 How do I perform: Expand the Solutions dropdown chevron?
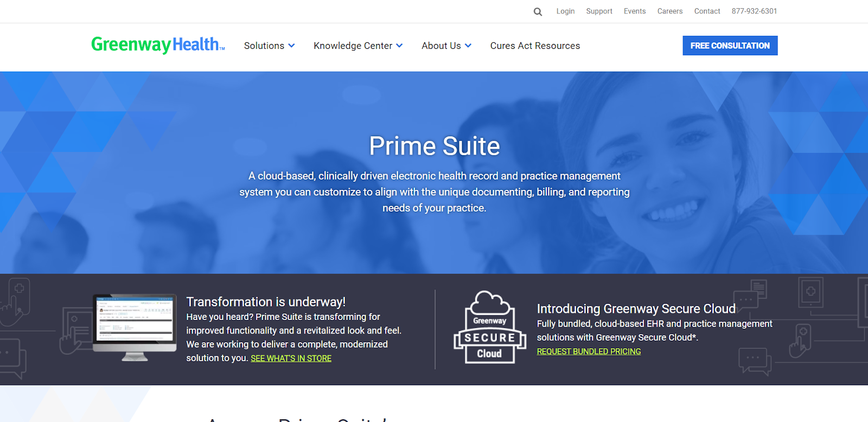(x=291, y=46)
